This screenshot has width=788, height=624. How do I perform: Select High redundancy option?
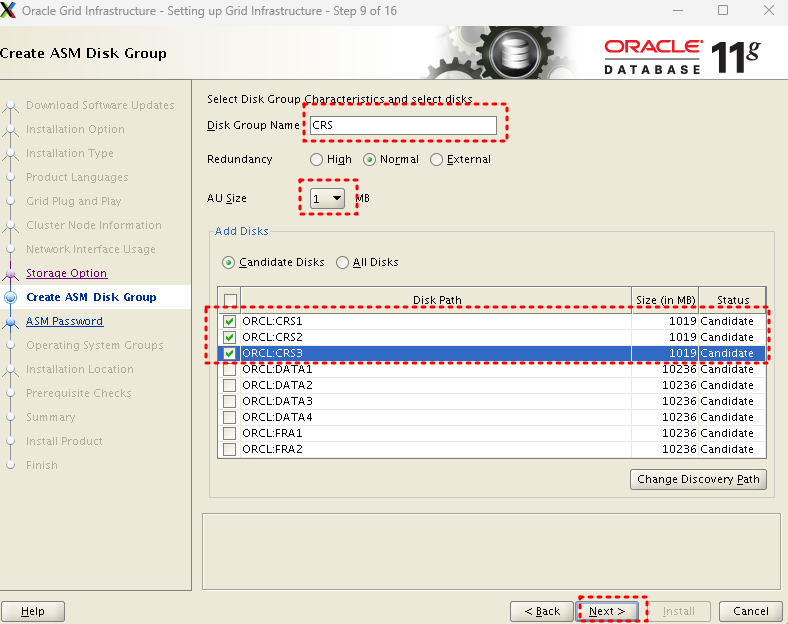pyautogui.click(x=316, y=159)
